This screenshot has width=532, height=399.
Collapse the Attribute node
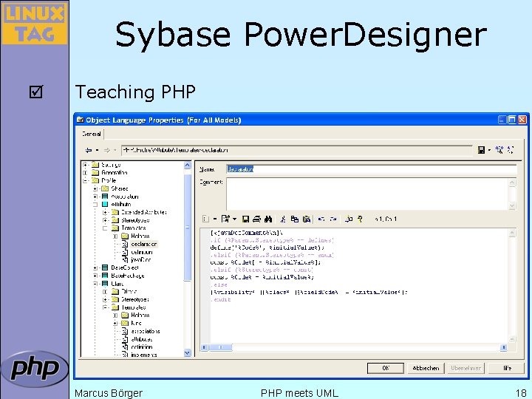pyautogui.click(x=95, y=204)
